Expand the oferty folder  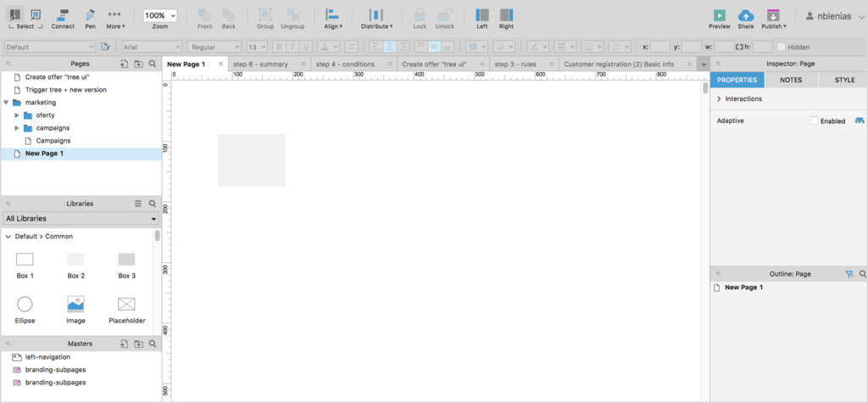point(17,115)
